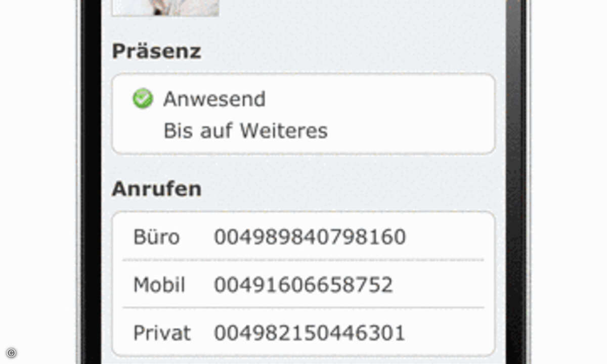Screen dimensions: 607x364
Task: Tap blank space right of Büro number
Action: coord(445,237)
